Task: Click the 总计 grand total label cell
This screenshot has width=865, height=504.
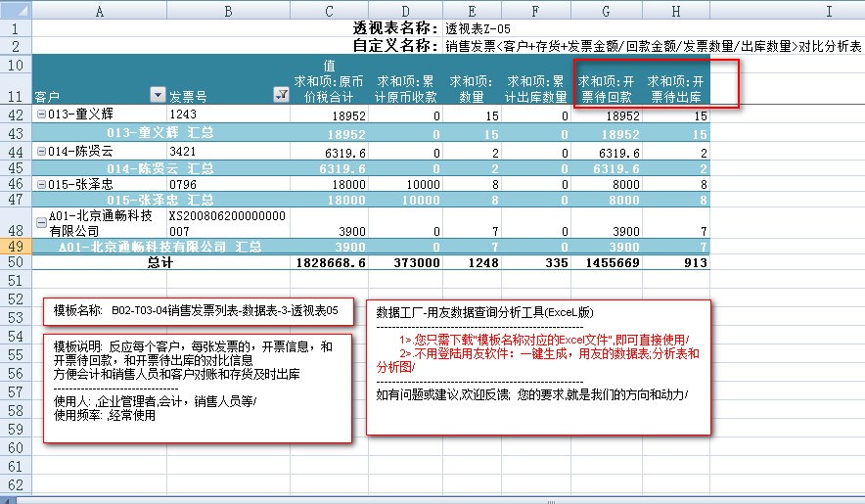Action: (x=159, y=262)
